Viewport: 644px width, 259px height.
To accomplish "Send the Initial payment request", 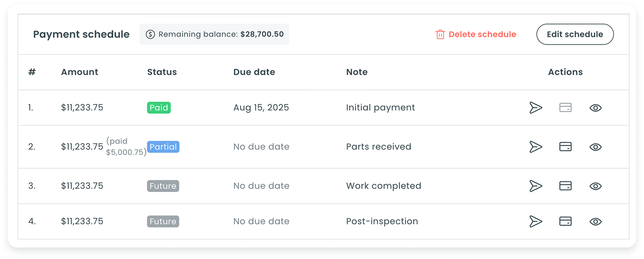I will tap(536, 108).
